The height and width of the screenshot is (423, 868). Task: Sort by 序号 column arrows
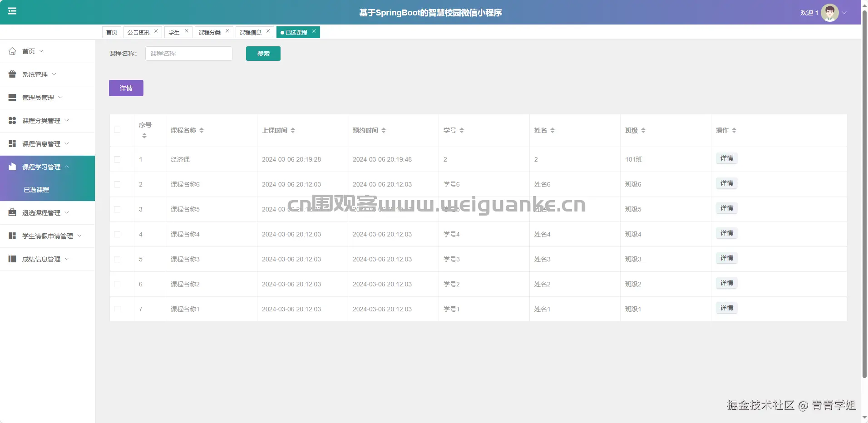click(x=144, y=136)
